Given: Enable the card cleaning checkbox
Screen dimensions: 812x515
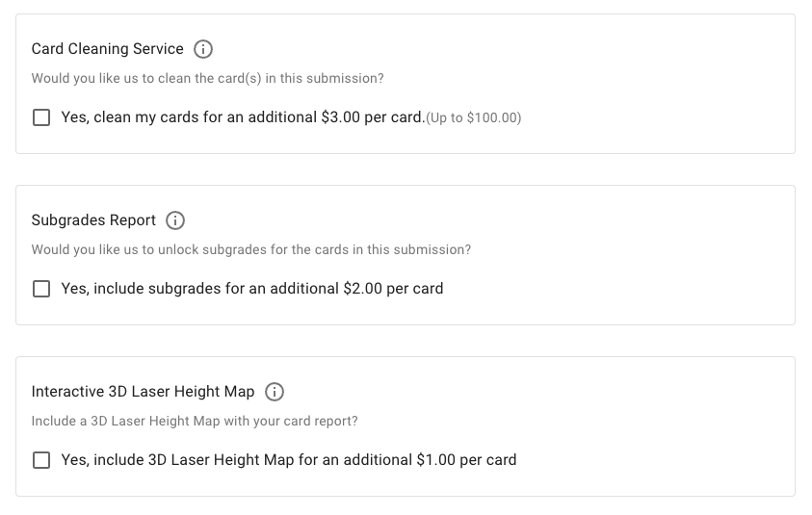Looking at the screenshot, I should (41, 117).
